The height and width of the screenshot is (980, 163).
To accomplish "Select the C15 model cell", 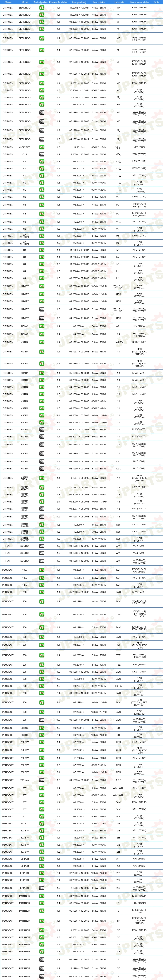I will (24, 154).
